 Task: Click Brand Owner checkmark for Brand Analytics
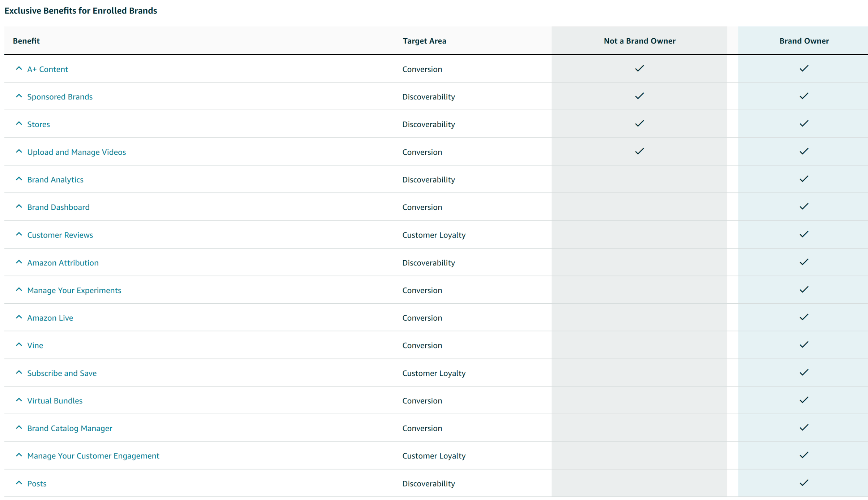click(x=804, y=179)
